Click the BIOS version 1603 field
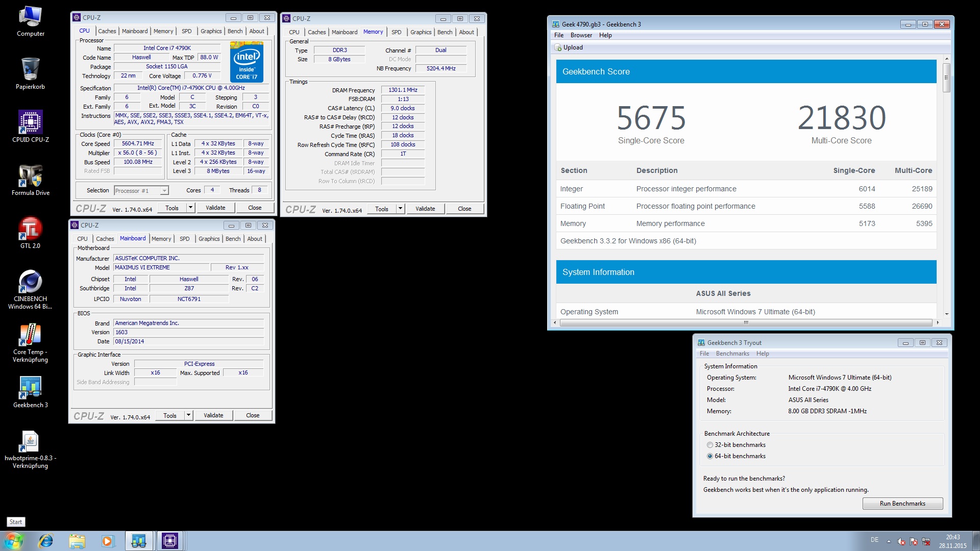The width and height of the screenshot is (980, 551). pos(189,332)
